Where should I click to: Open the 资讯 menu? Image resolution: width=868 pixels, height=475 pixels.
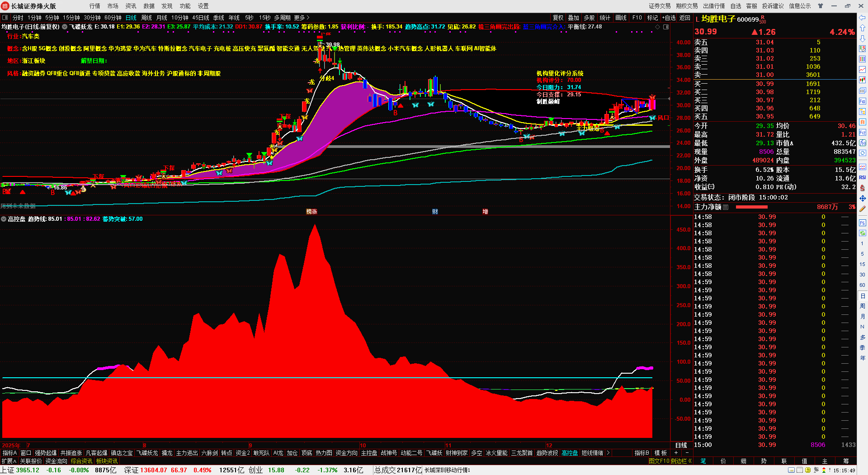pyautogui.click(x=131, y=6)
